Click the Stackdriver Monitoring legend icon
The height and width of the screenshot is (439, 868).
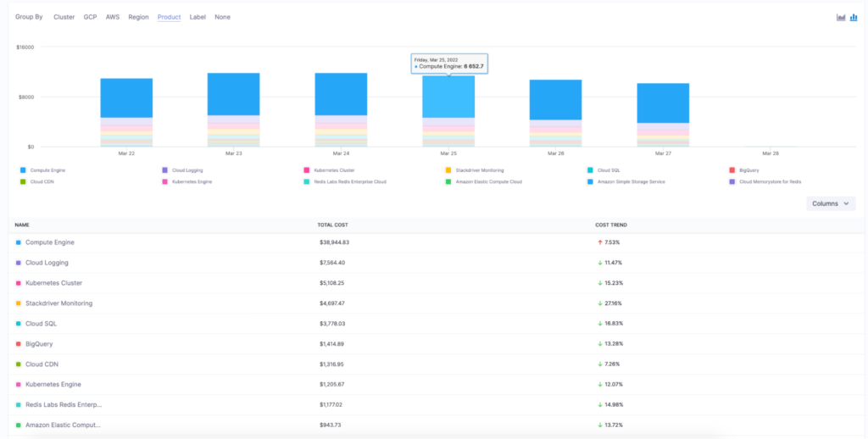pyautogui.click(x=448, y=170)
